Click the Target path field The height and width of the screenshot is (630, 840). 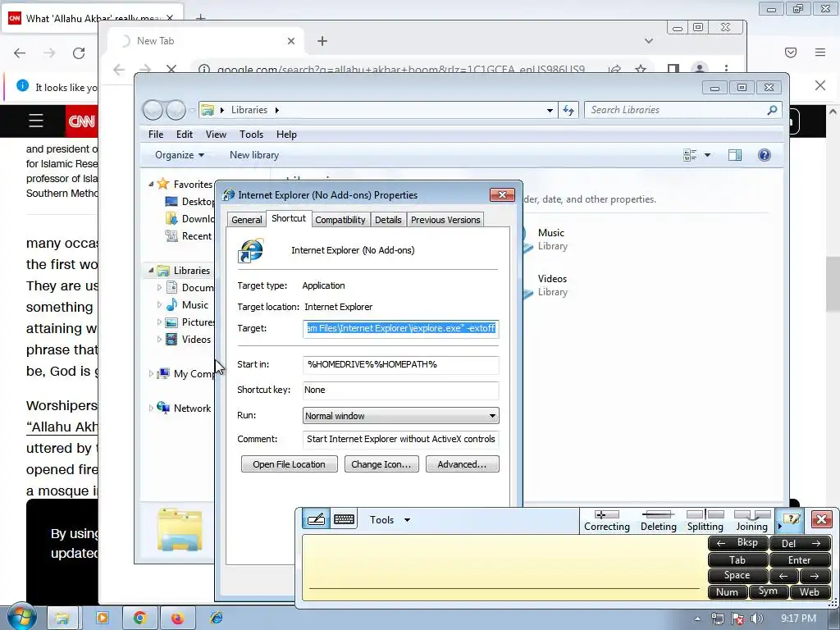(x=400, y=328)
